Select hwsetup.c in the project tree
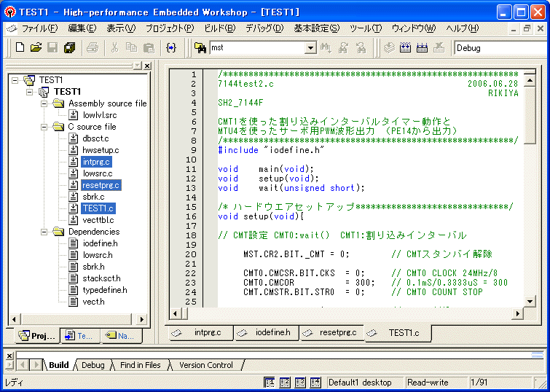Image resolution: width=550 pixels, height=392 pixels. coord(101,150)
